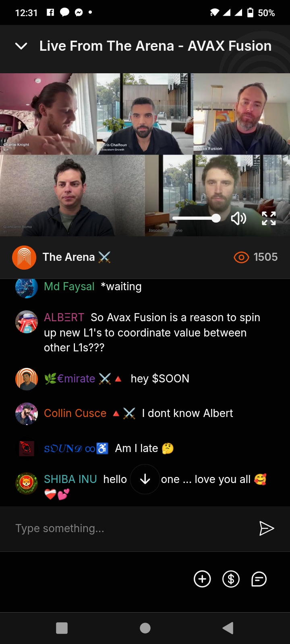Open the plus add menu icon
The height and width of the screenshot is (644, 290).
(x=202, y=579)
